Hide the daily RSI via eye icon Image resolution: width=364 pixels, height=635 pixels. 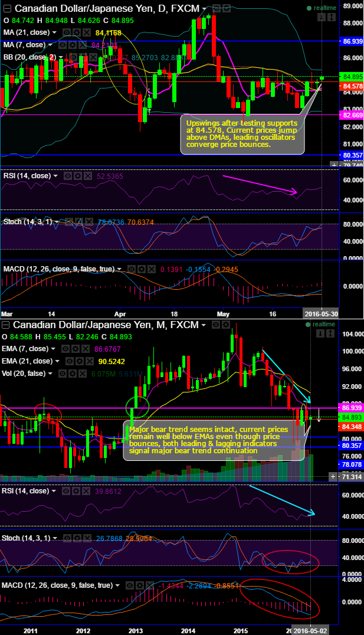(x=68, y=176)
